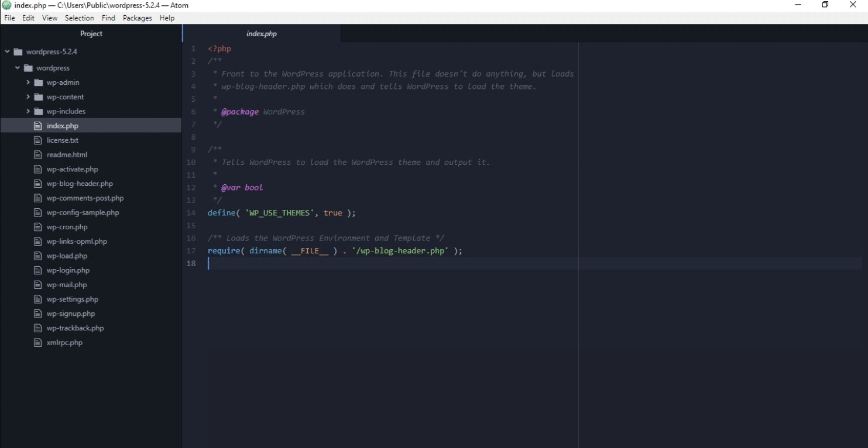The height and width of the screenshot is (448, 868).
Task: Expand the wp-admin folder
Action: 27,82
